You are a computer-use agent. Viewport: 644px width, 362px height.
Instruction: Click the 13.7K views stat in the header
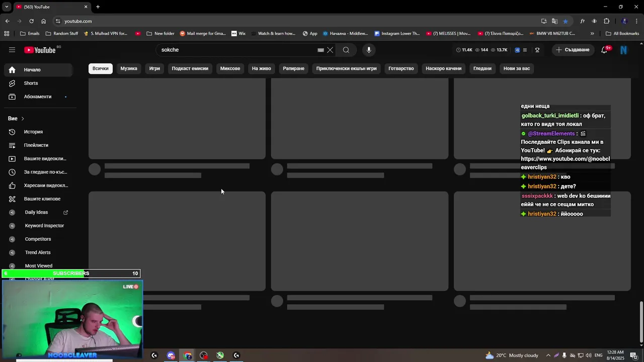pyautogui.click(x=499, y=50)
